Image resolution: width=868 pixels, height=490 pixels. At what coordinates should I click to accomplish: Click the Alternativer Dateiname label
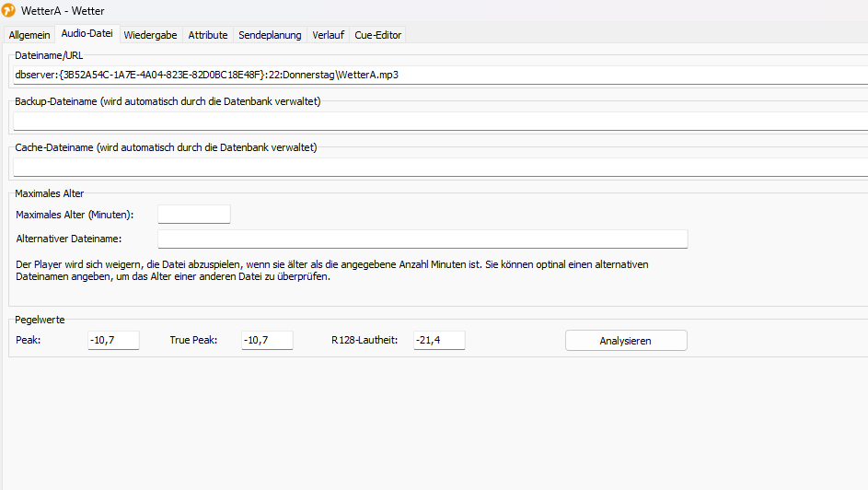(69, 239)
